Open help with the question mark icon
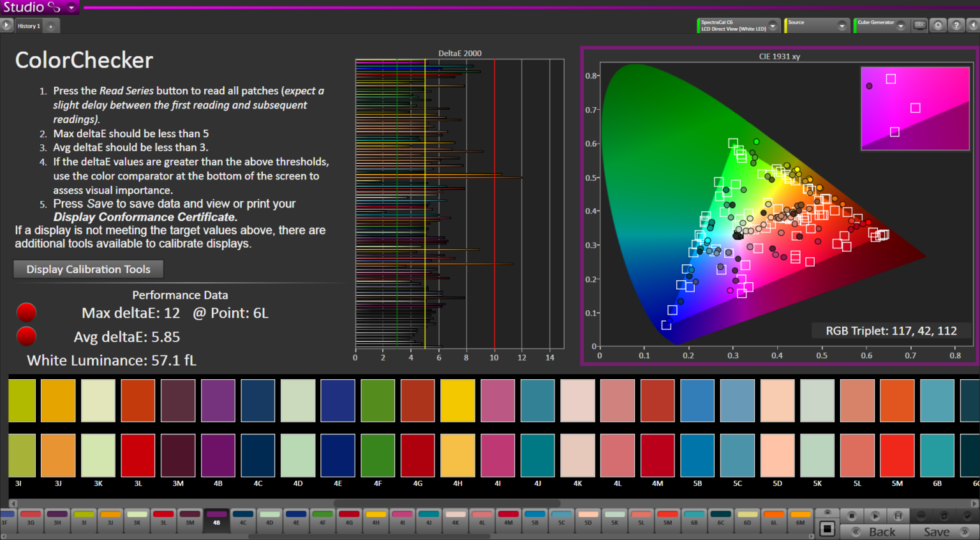 point(956,26)
